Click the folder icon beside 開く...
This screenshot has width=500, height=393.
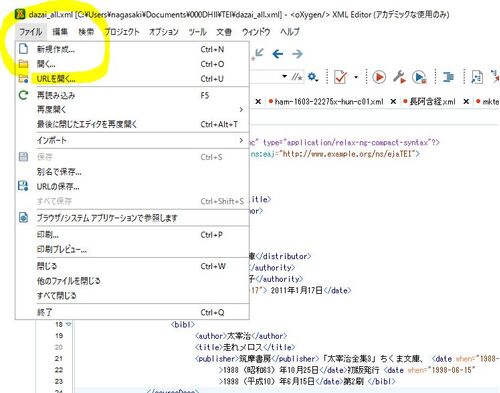[x=23, y=64]
